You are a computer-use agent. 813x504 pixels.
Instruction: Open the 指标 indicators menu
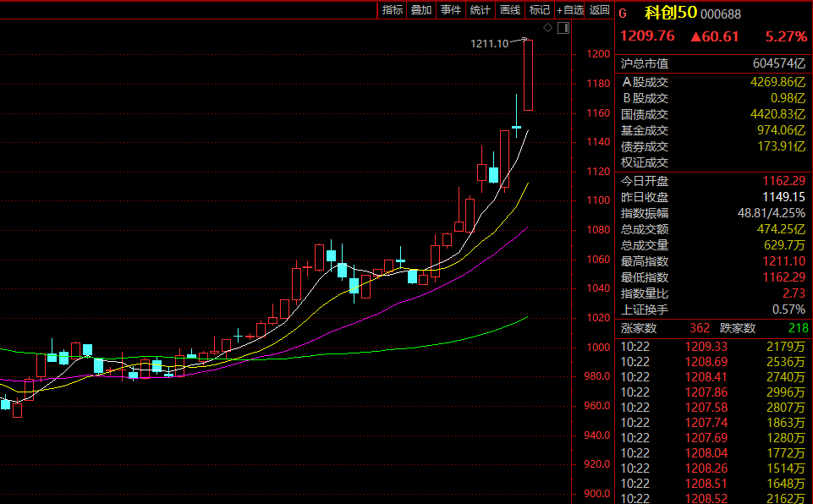point(392,10)
